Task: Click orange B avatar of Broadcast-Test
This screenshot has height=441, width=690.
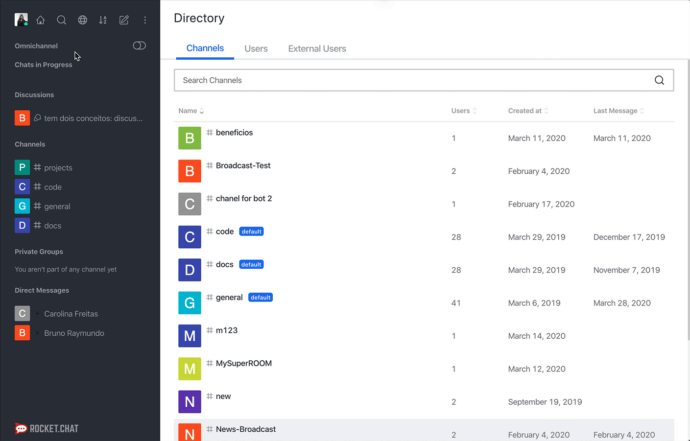Action: click(x=190, y=171)
